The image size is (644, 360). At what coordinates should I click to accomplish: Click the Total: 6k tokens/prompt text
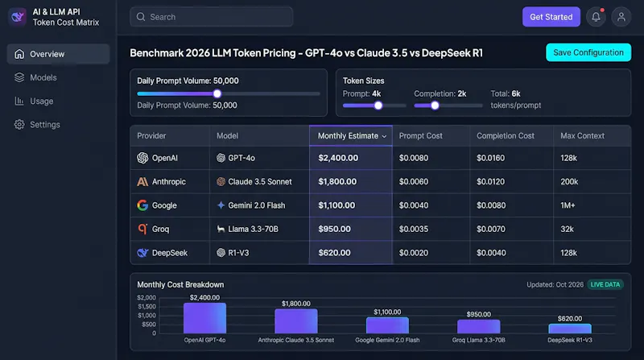tap(515, 99)
